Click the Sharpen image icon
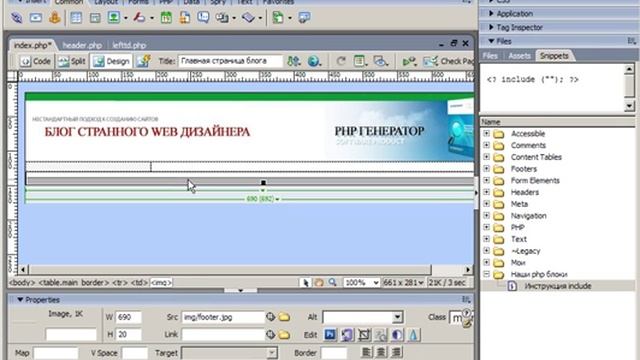Viewport: 640px width, 360px height. (x=413, y=335)
